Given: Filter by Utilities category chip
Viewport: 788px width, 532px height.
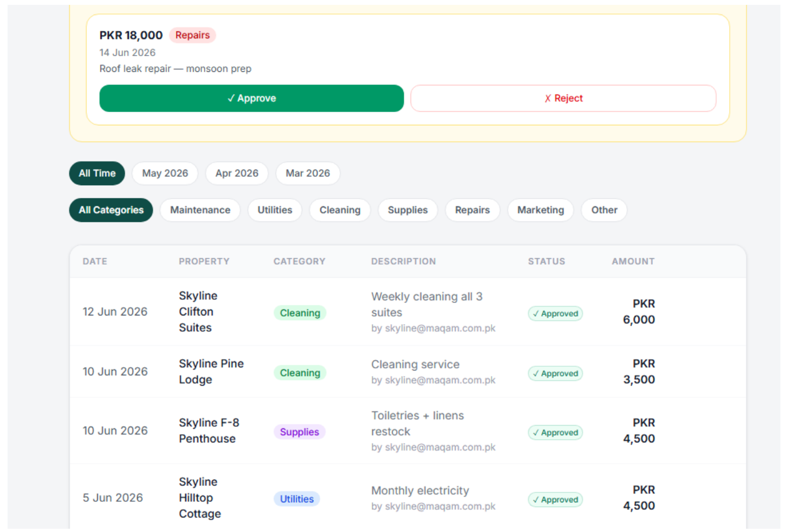Looking at the screenshot, I should coord(274,210).
